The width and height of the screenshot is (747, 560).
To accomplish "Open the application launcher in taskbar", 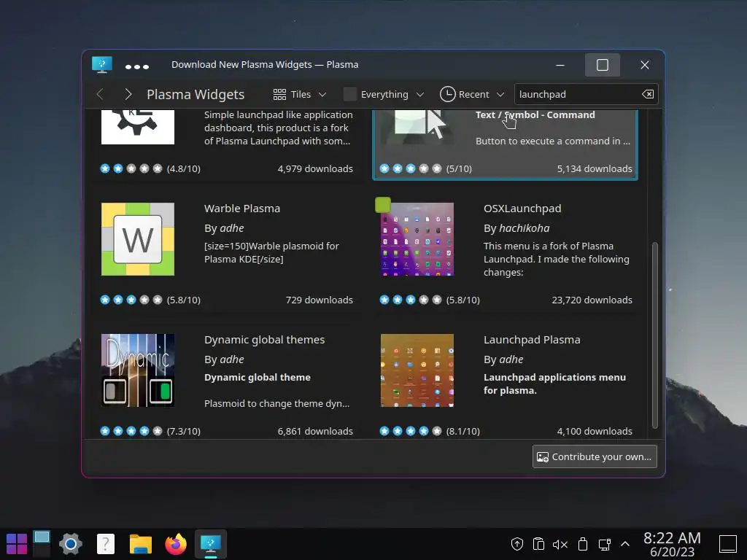I will click(x=17, y=544).
